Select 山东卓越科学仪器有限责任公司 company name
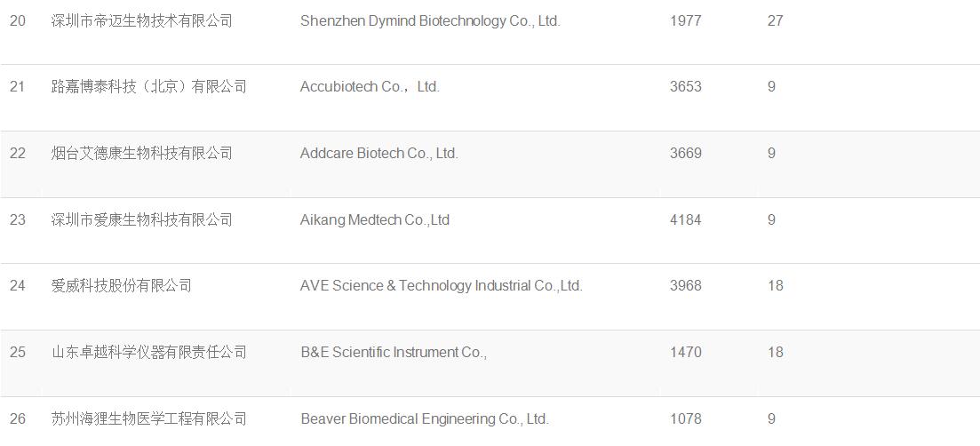Viewport: 980px width, 446px height. pyautogui.click(x=148, y=353)
